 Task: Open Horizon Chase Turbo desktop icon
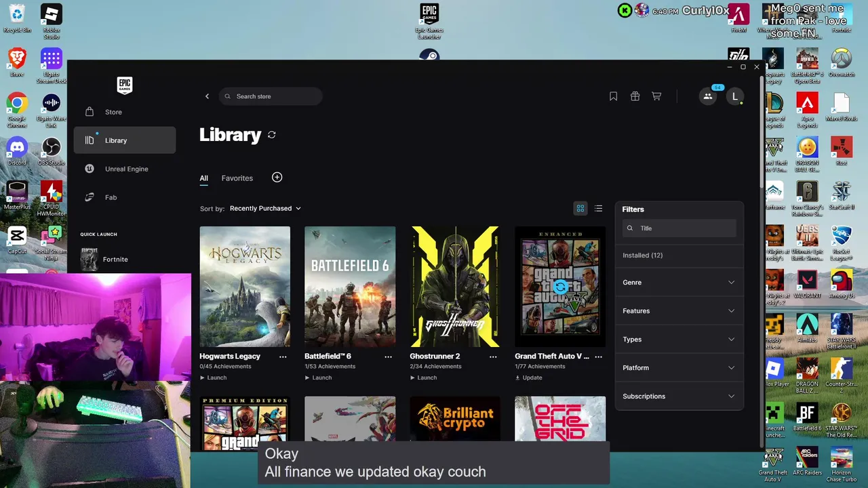click(x=842, y=464)
